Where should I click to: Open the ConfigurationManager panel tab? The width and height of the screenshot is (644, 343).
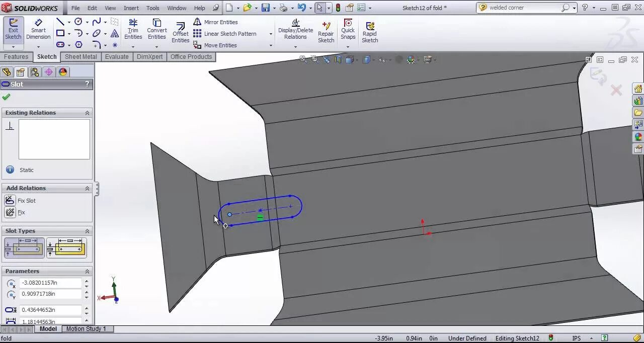click(34, 72)
